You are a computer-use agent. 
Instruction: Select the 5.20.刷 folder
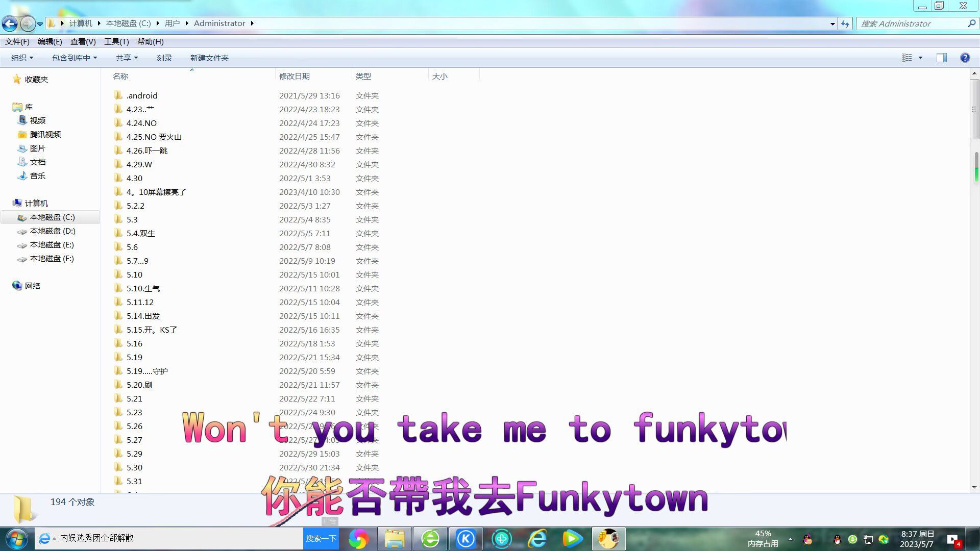[x=139, y=385]
